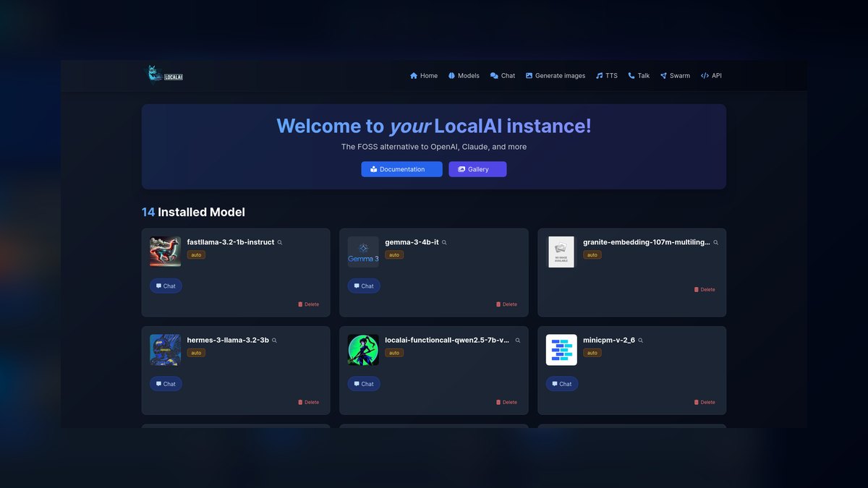
Task: Click hermes-3-llama-3.2-3b model thumbnail
Action: (165, 350)
